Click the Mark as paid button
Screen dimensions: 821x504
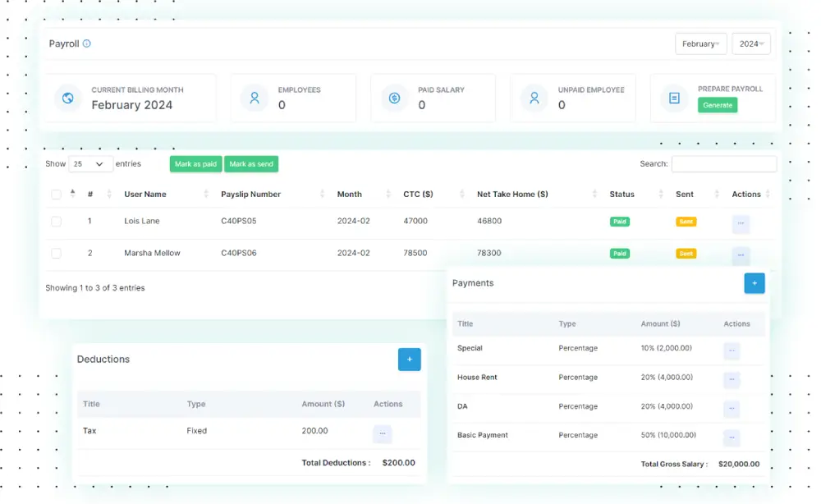pyautogui.click(x=195, y=163)
